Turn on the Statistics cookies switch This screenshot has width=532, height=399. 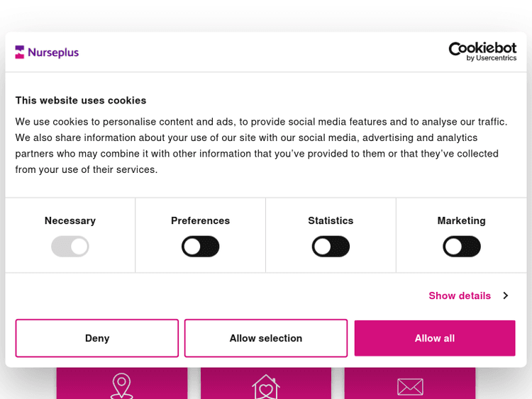pos(331,247)
